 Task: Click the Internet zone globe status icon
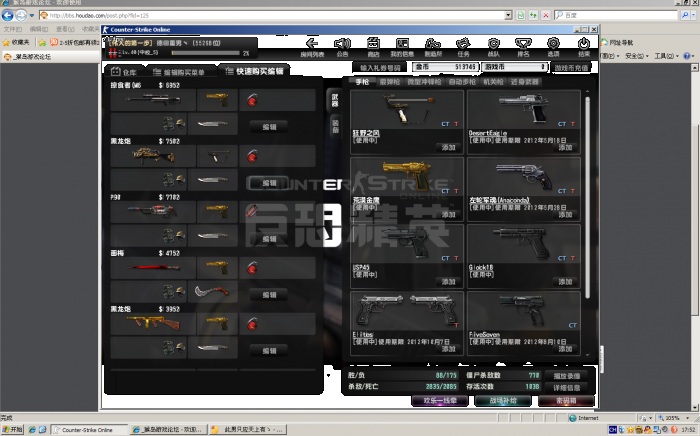point(573,418)
